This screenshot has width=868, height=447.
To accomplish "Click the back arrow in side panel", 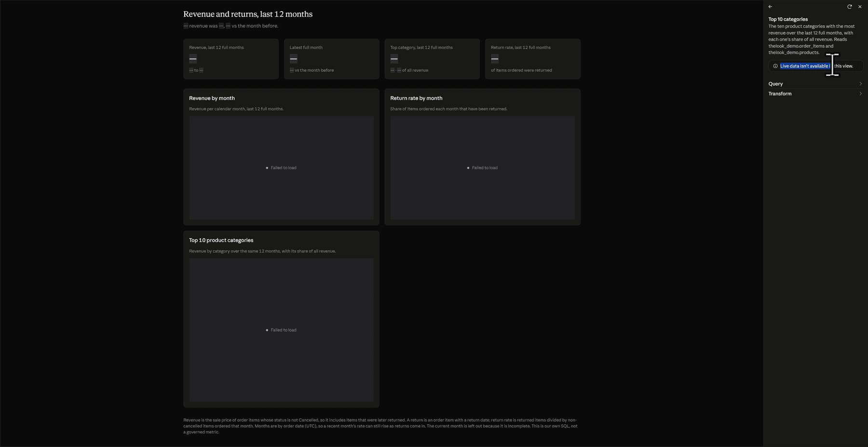I will [770, 7].
